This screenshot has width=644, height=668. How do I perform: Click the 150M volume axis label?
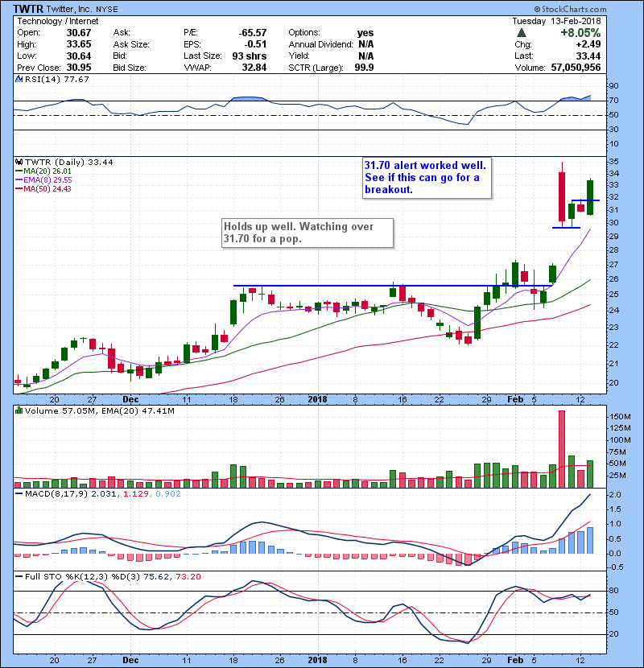pos(621,417)
